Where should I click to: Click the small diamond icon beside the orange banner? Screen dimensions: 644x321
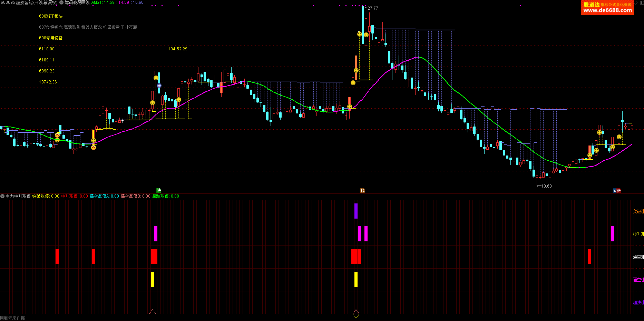[x=636, y=2]
